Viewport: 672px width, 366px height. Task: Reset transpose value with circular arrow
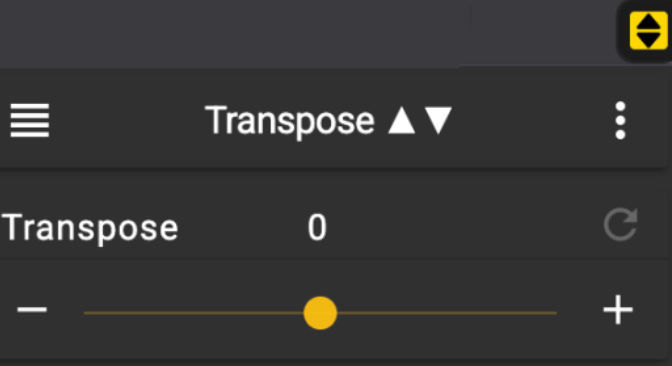point(621,225)
